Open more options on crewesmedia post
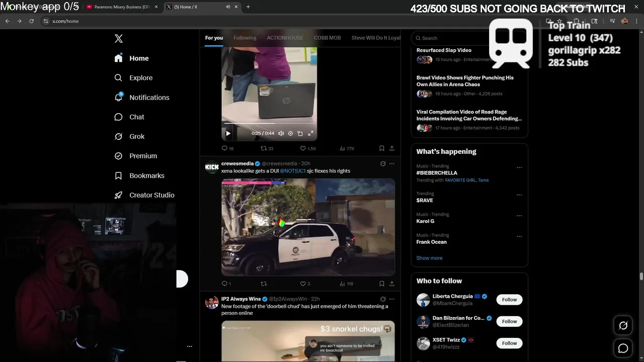 (x=392, y=163)
